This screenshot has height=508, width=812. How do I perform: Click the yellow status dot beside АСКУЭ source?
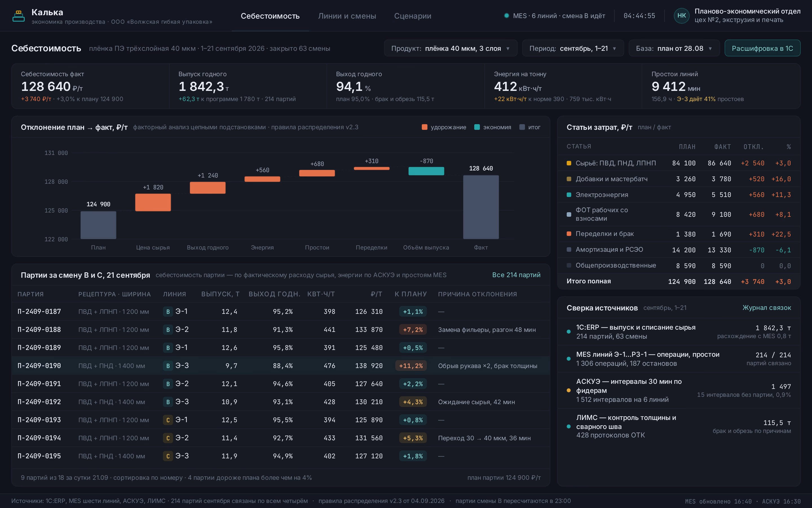(569, 390)
